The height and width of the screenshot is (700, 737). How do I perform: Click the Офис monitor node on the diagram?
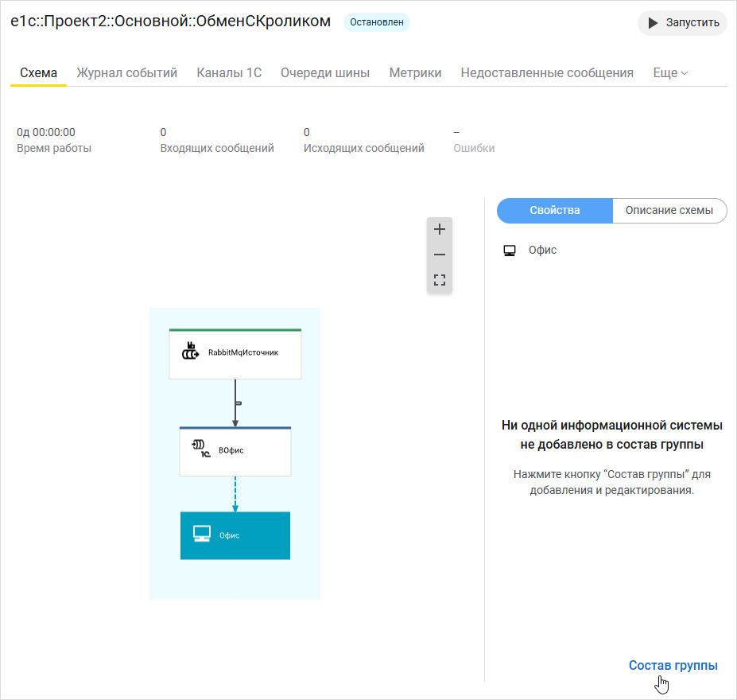click(x=235, y=535)
